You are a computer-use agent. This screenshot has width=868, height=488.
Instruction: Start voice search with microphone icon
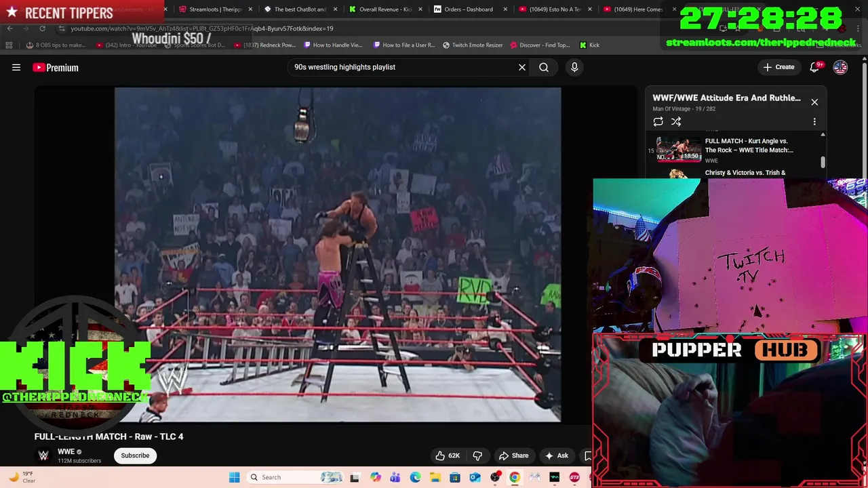[x=574, y=67]
